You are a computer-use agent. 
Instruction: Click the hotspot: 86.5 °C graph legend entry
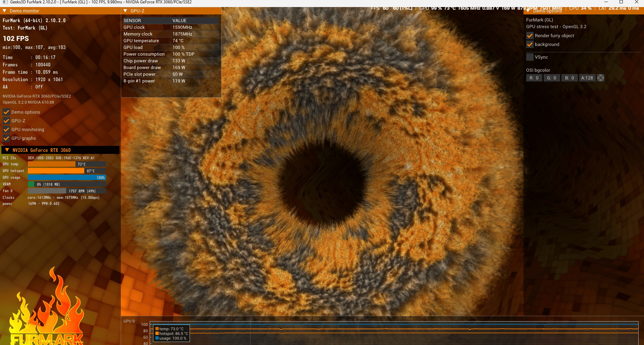171,334
